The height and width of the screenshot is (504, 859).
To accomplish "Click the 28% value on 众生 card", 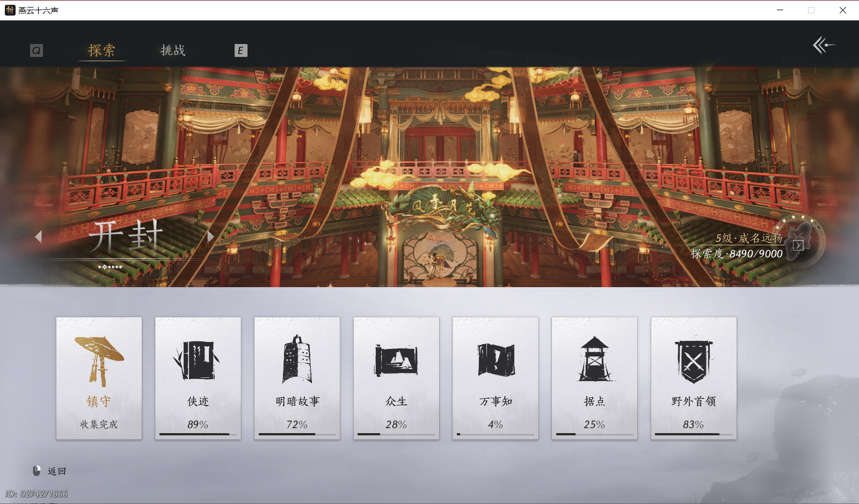I will tap(396, 425).
